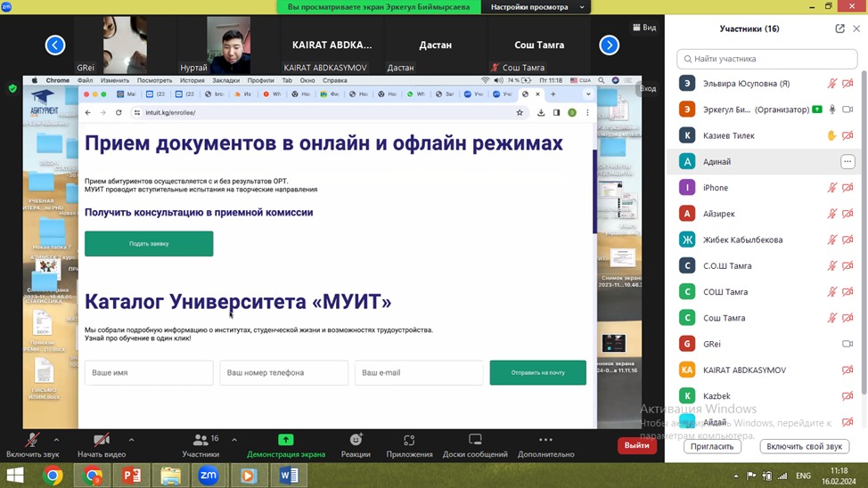This screenshot has width=868, height=488.
Task: Unmute microphone (Включить звук)
Action: pyautogui.click(x=32, y=446)
